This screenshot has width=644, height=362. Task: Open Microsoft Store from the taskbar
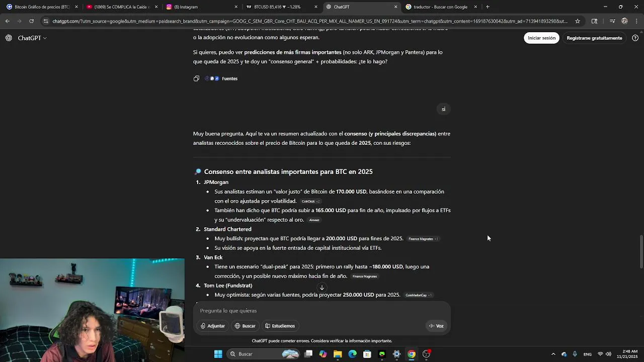(x=367, y=354)
